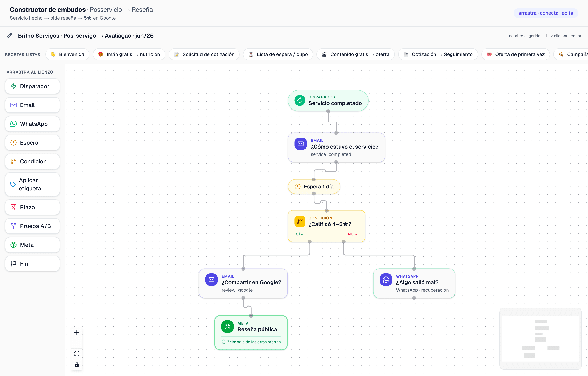The height and width of the screenshot is (376, 588).
Task: Select the Lista de espera / cupo recipe
Action: point(278,54)
